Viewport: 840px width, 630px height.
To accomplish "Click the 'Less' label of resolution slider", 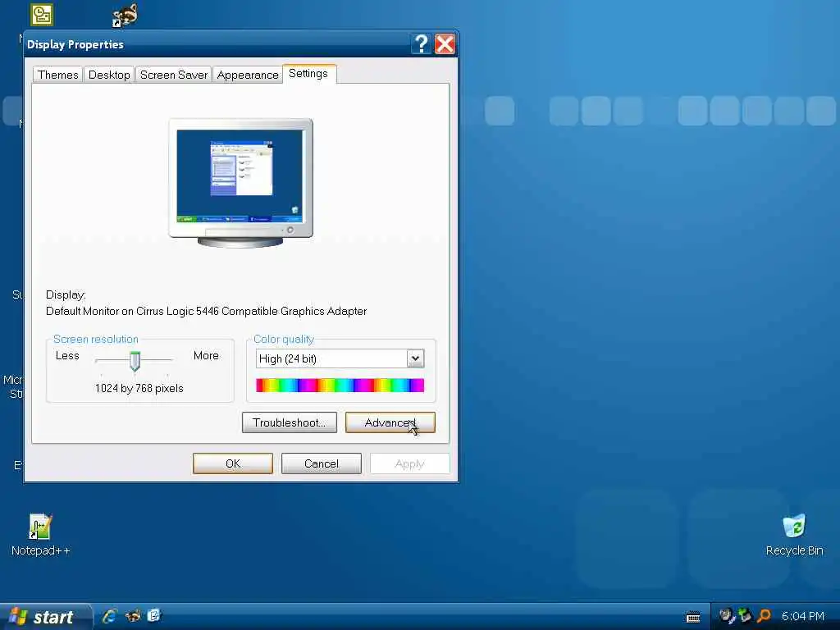I will coord(67,356).
